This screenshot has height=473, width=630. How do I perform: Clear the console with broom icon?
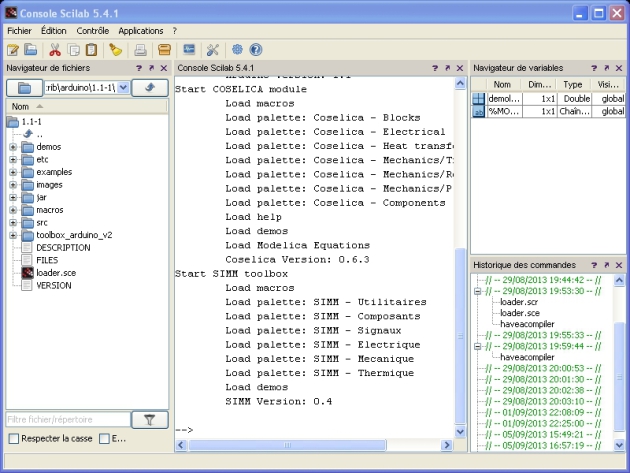(116, 50)
